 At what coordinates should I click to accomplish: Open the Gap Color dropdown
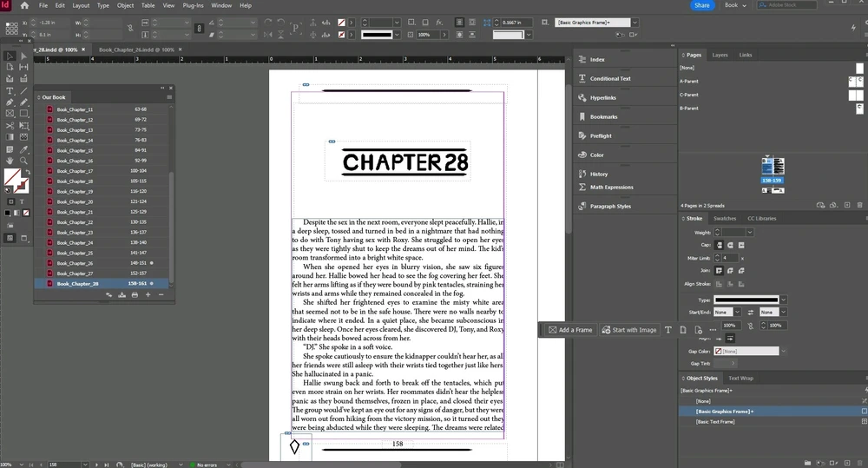pos(782,351)
